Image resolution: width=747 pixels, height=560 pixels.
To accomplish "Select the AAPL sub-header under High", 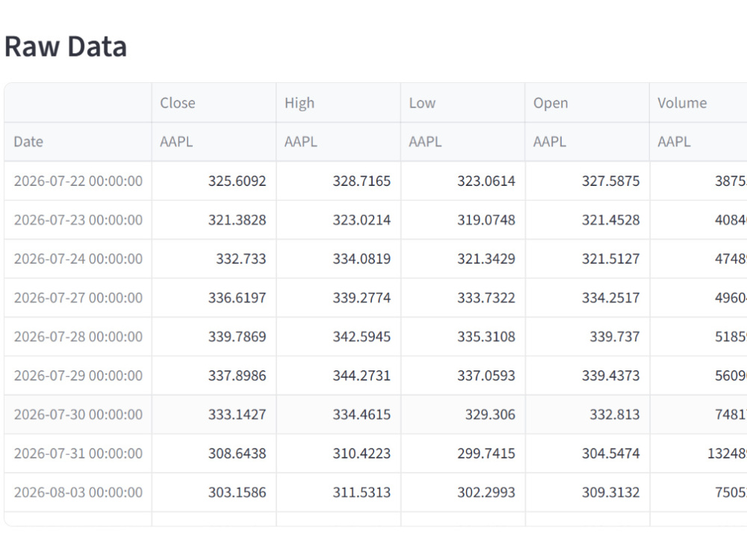I will pos(338,142).
